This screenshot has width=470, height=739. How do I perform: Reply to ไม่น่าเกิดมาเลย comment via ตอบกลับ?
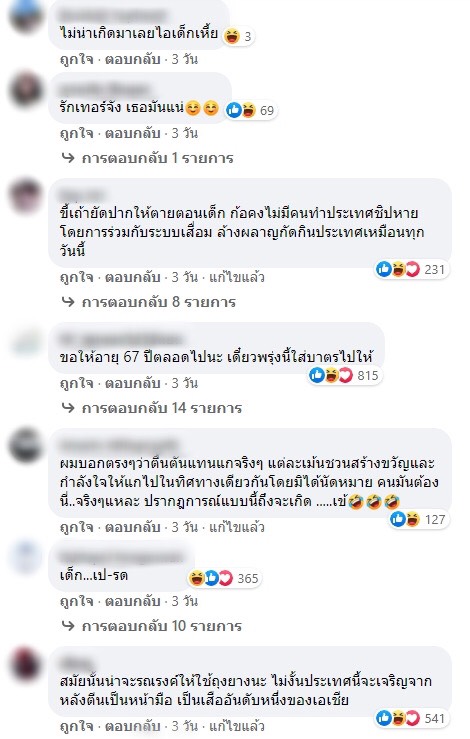(x=132, y=59)
